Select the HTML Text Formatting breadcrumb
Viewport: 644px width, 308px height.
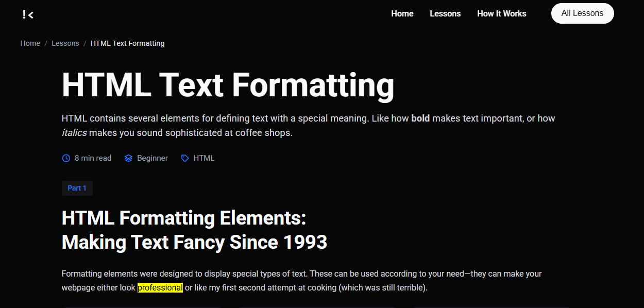[x=127, y=43]
